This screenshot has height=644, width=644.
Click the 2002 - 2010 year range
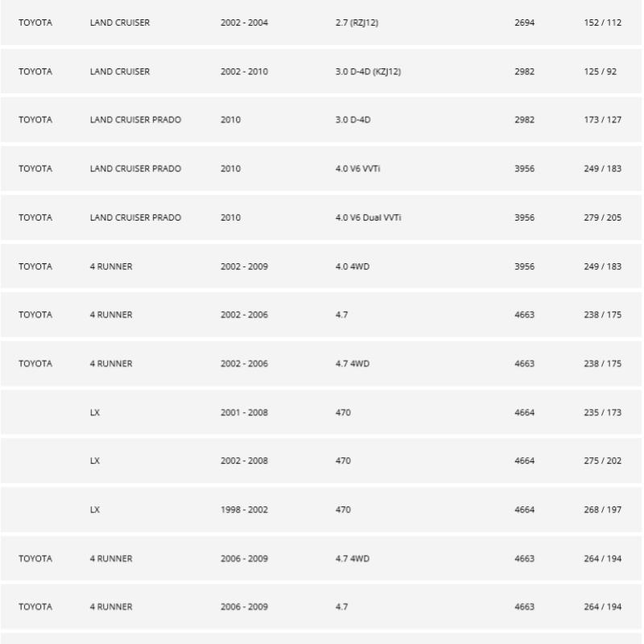244,72
